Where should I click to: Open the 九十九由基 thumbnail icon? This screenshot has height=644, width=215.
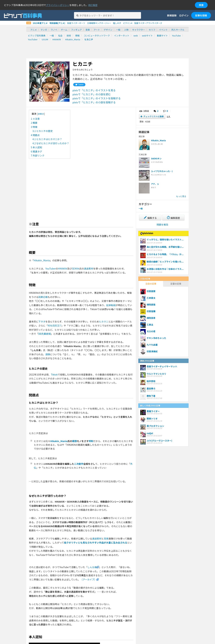pos(143,345)
